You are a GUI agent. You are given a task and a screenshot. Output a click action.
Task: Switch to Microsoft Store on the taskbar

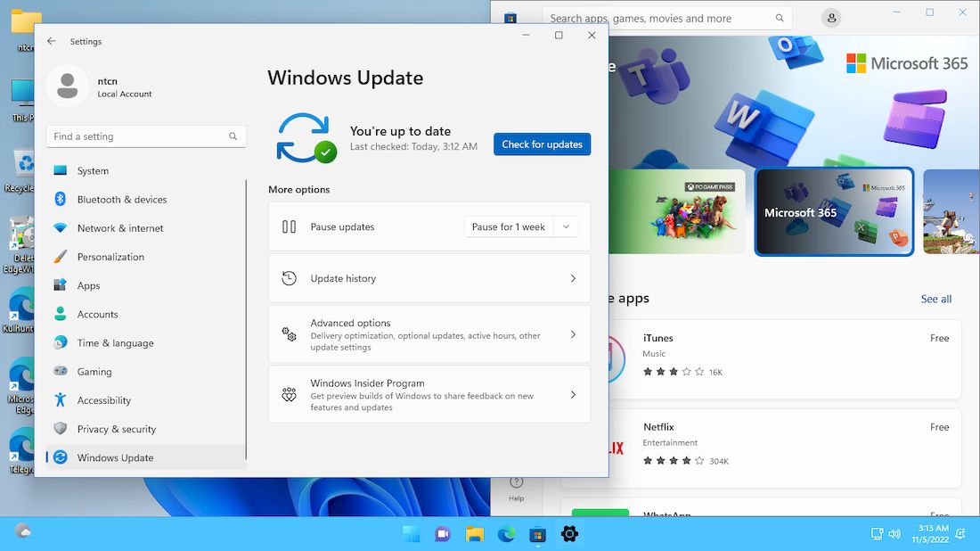point(537,534)
